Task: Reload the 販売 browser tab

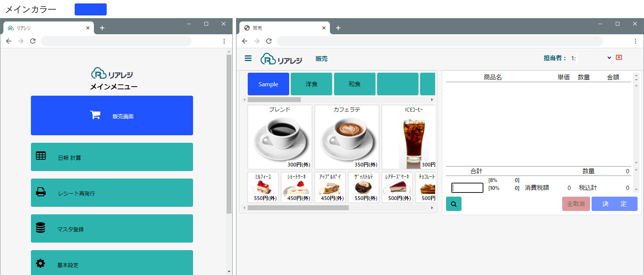Action: point(269,41)
